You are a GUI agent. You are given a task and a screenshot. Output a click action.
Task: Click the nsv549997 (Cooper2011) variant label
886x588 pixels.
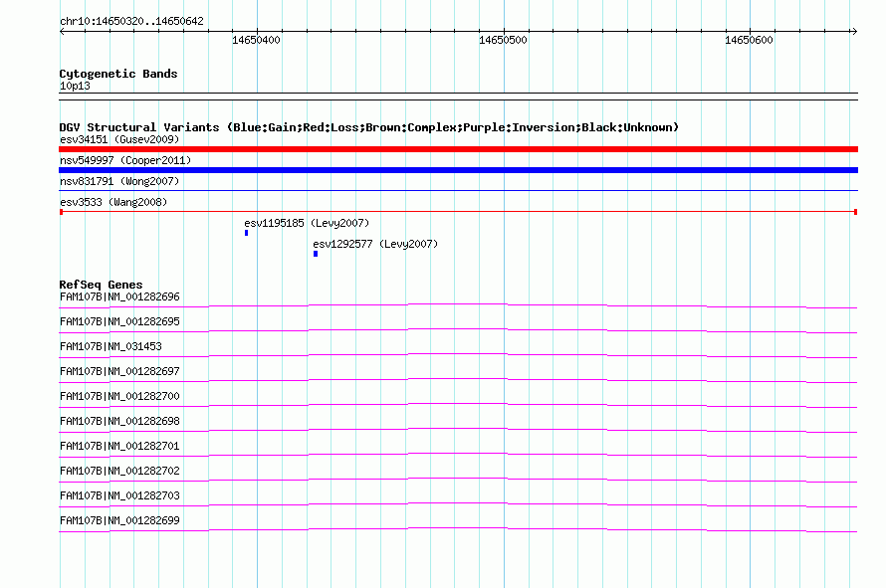click(x=125, y=160)
